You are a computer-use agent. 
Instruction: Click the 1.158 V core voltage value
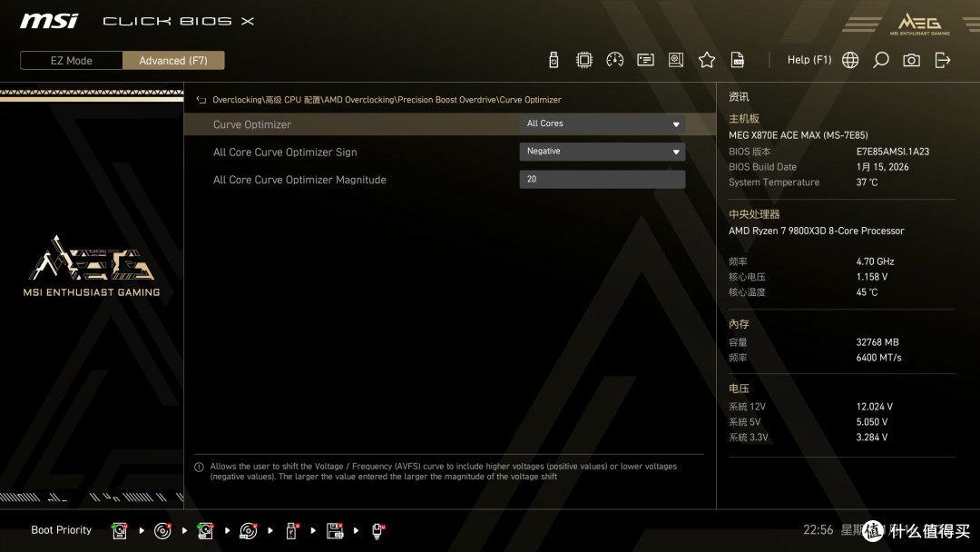[x=872, y=277]
